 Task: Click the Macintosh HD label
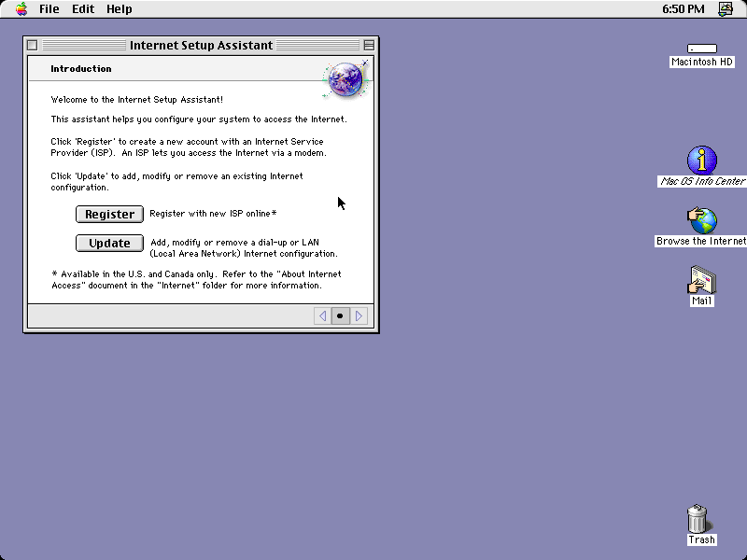click(702, 62)
